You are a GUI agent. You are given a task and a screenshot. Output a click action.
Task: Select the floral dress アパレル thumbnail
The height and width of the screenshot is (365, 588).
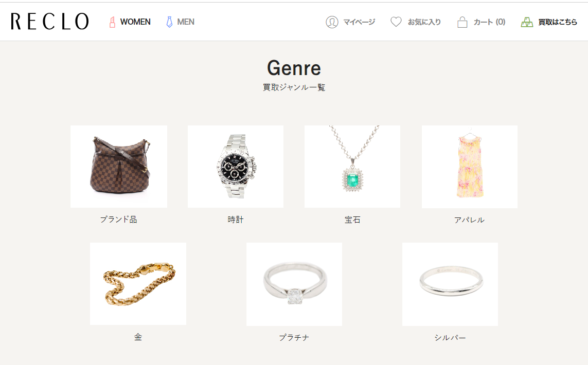point(470,167)
